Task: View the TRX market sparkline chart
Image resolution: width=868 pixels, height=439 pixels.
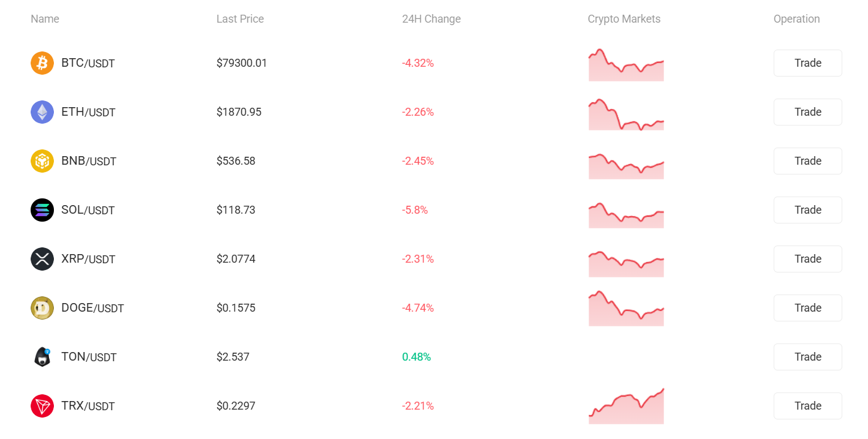Action: tap(626, 407)
